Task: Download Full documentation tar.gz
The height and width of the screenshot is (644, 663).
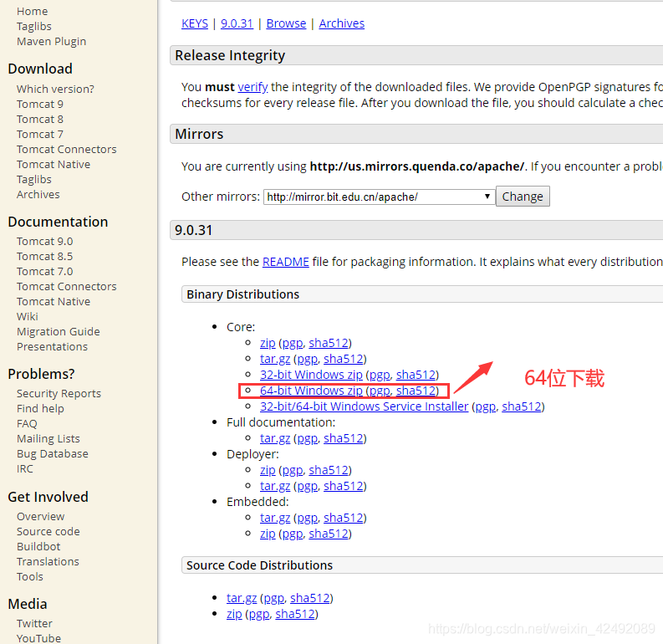Action: 275,438
